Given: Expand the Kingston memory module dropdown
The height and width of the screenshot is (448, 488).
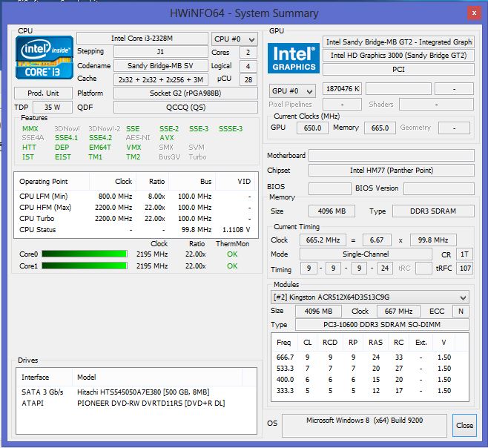Looking at the screenshot, I should [x=370, y=297].
